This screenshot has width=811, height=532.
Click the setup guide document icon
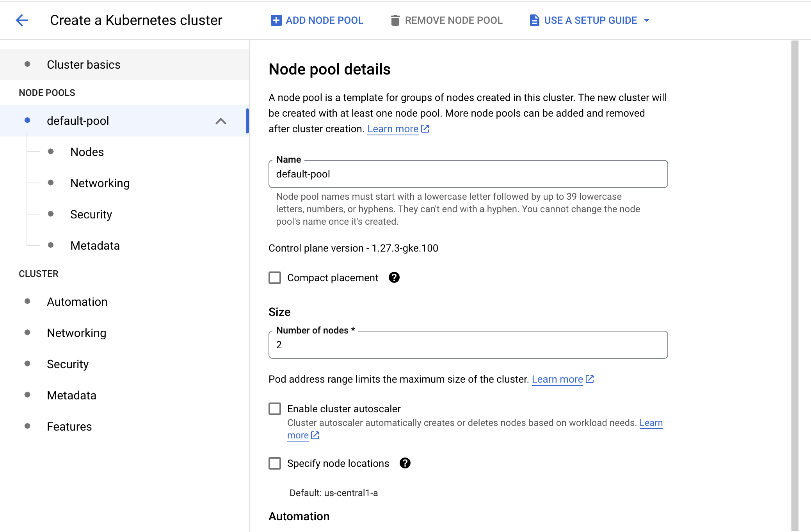click(x=534, y=20)
